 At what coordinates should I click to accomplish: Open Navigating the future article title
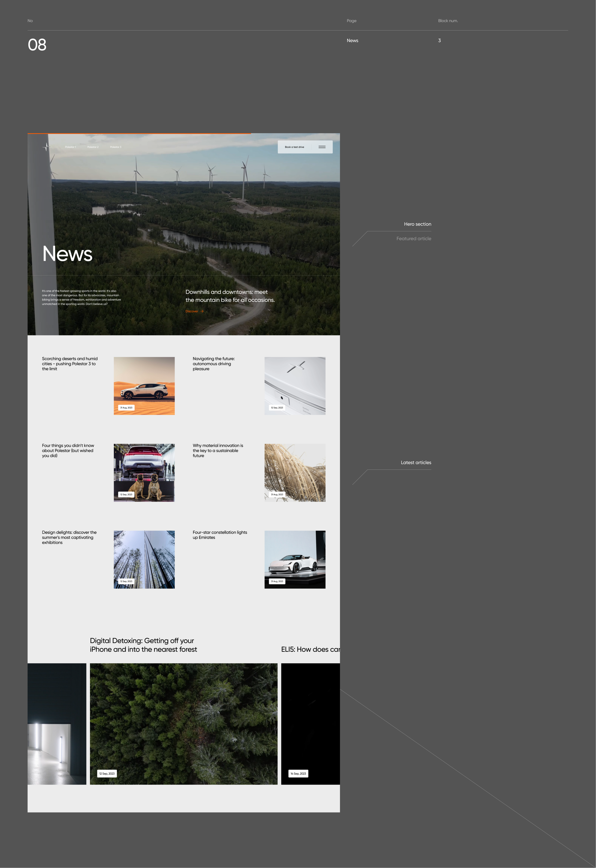[x=214, y=364]
